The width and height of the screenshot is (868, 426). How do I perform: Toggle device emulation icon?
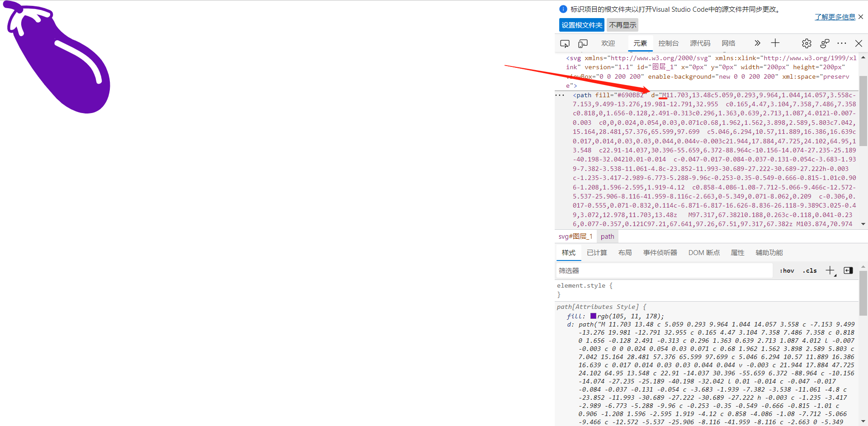[583, 43]
